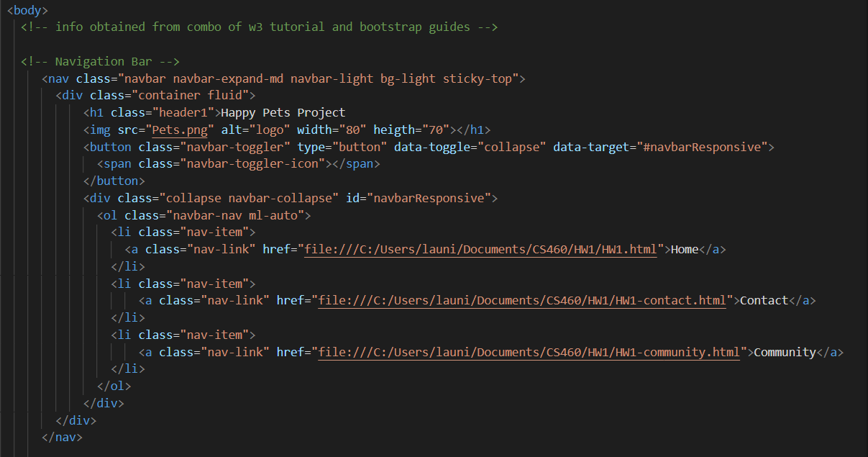The height and width of the screenshot is (457, 868).
Task: Open the HW1-contact.html href link
Action: [x=522, y=301]
